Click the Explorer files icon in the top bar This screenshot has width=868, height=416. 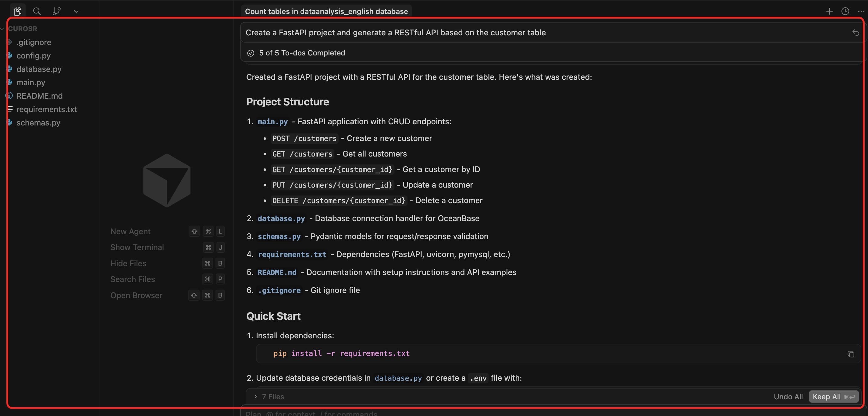tap(17, 11)
